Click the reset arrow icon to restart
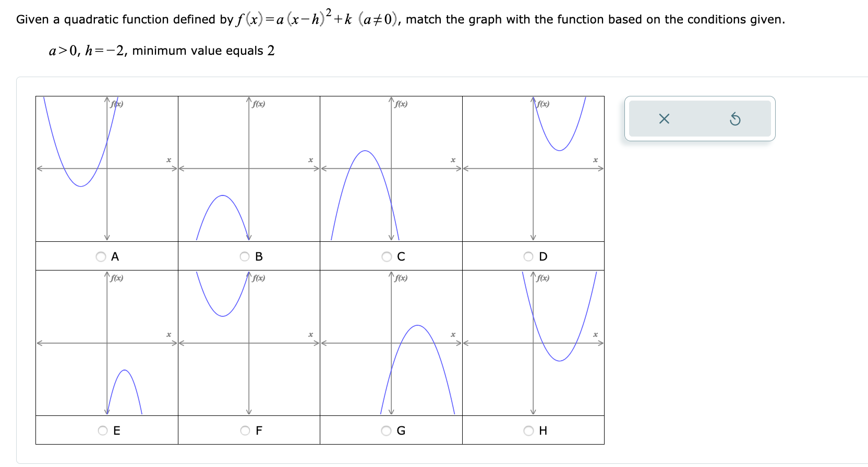The image size is (868, 467). coord(736,119)
